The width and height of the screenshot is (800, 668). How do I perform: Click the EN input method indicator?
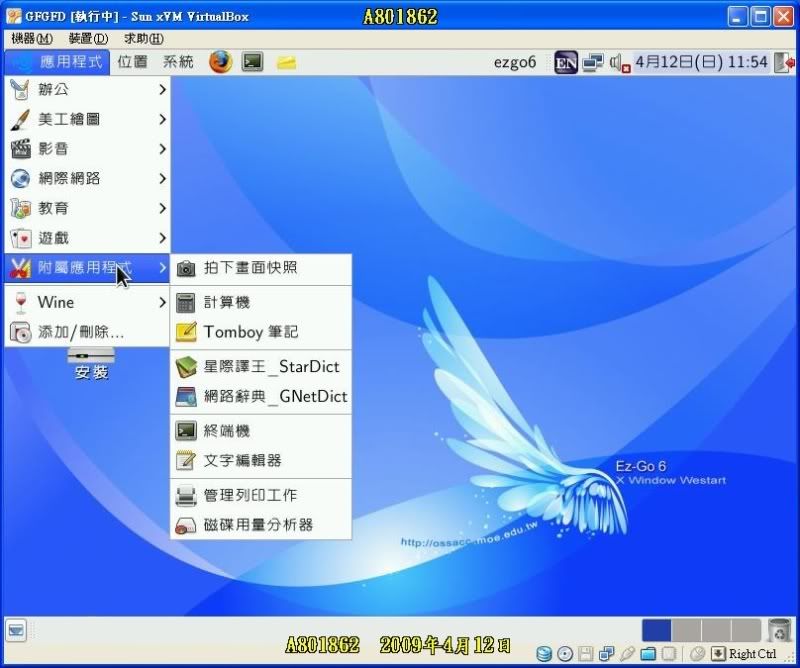coord(566,63)
